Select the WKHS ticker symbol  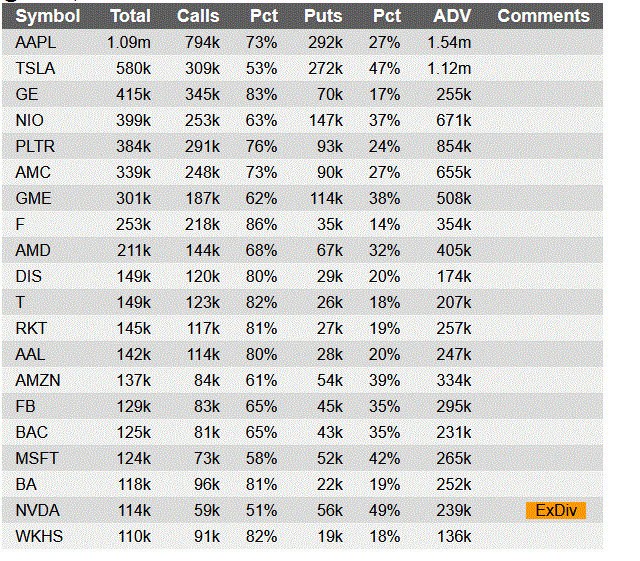[x=38, y=537]
